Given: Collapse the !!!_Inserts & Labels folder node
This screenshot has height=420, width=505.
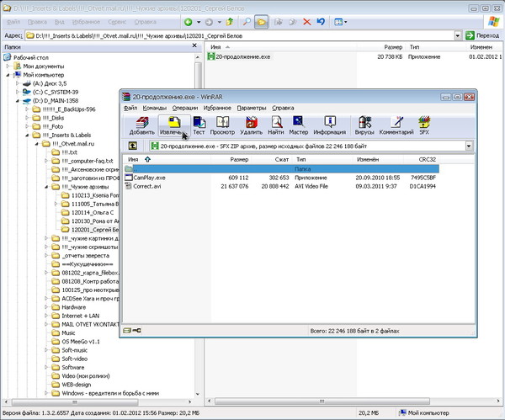Looking at the screenshot, I should point(28,136).
